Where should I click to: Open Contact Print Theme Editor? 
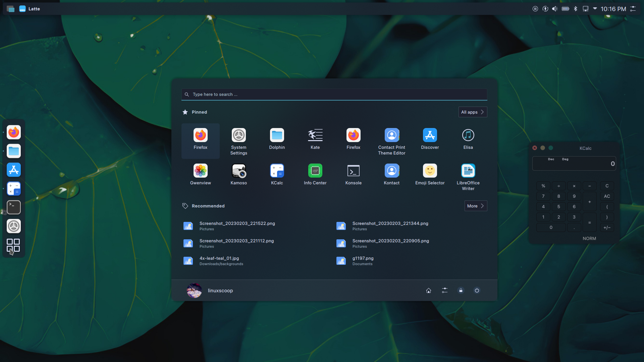pyautogui.click(x=392, y=141)
